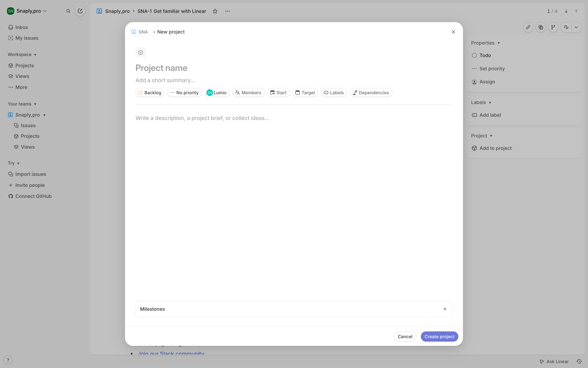This screenshot has width=588, height=368.
Task: Set project status from Backlog chip
Action: (150, 92)
